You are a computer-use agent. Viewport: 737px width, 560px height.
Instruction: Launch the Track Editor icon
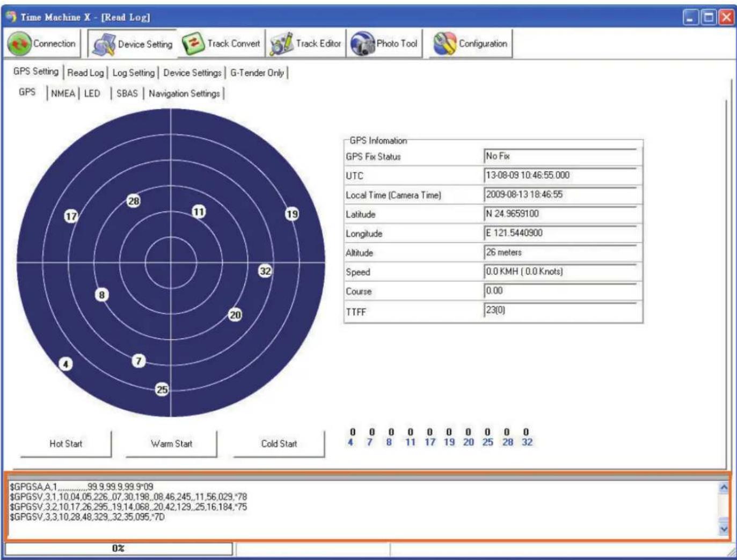coord(281,44)
